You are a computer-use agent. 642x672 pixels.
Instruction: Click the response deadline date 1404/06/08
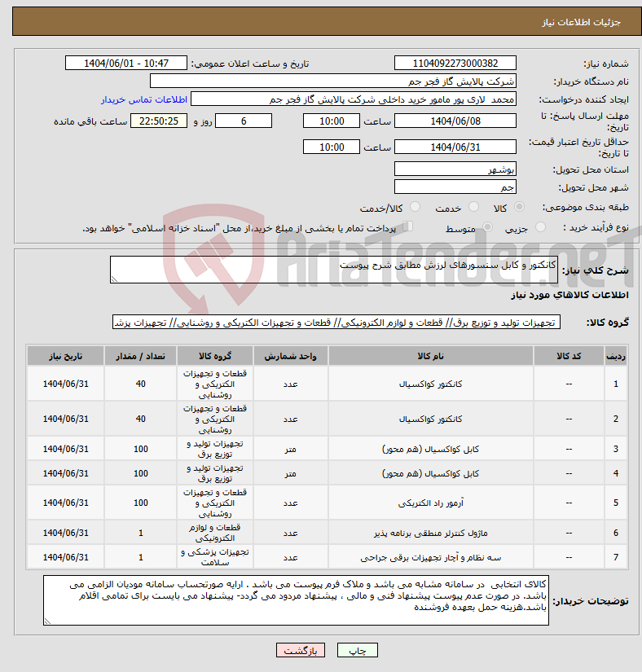(x=455, y=121)
